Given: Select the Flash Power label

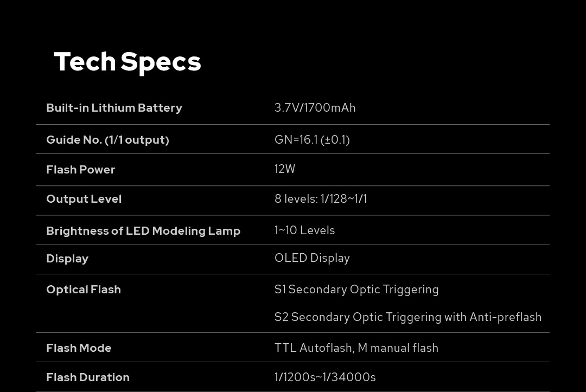Looking at the screenshot, I should 80,170.
